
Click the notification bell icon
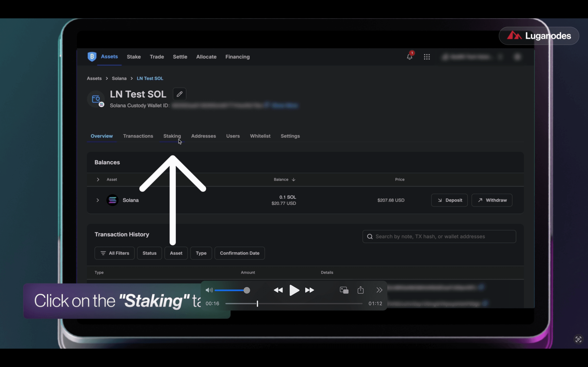click(409, 57)
